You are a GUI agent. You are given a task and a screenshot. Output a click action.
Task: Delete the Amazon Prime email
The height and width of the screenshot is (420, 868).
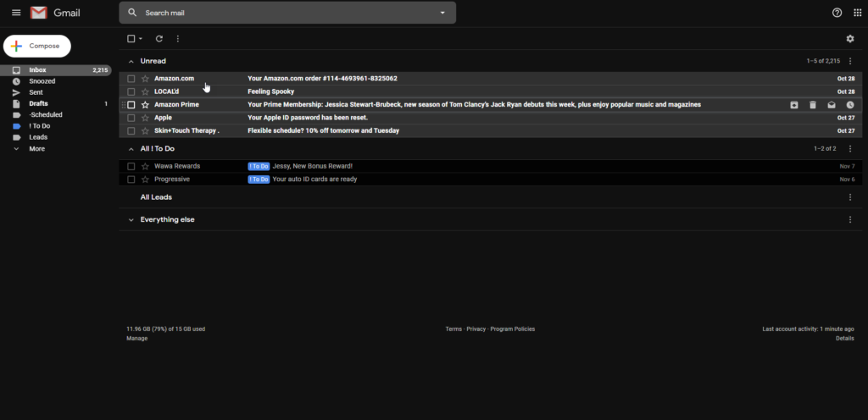(x=813, y=105)
